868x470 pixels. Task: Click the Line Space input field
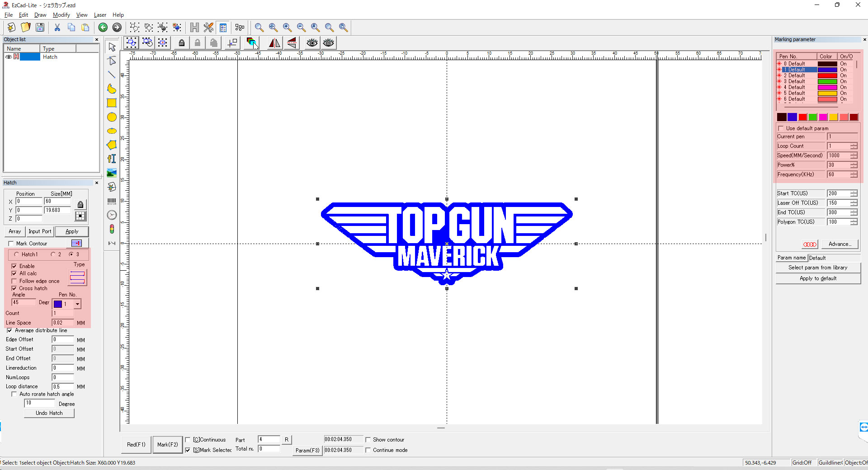(x=63, y=323)
